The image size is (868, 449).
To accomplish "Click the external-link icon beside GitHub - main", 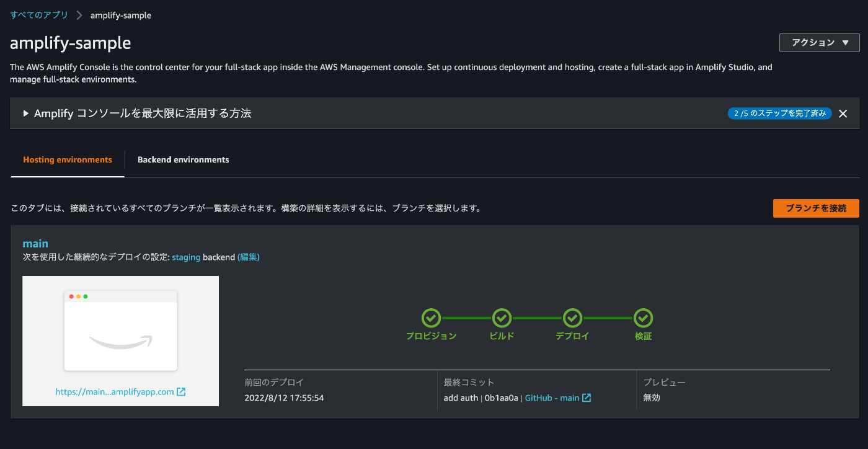I will 587,398.
